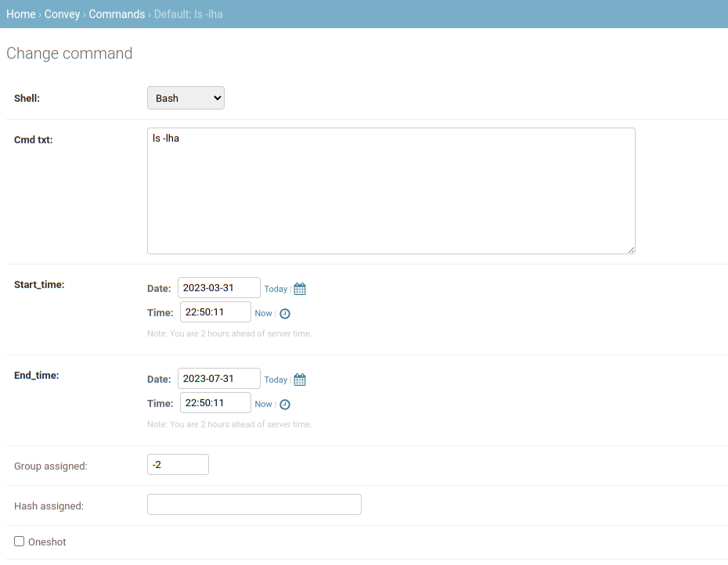Open the Shell dropdown
The image size is (728, 565).
click(x=186, y=97)
